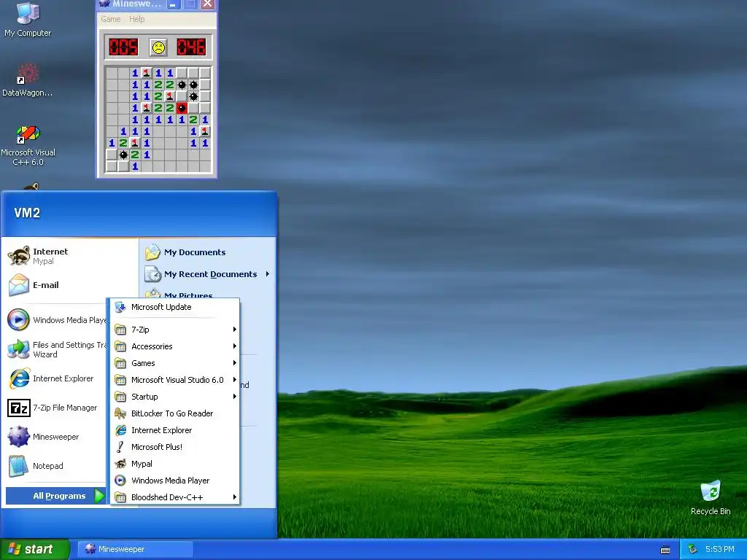Open Microsoft Visual C++ 6.0 desktop shortcut
The width and height of the screenshot is (747, 560).
coord(28,146)
